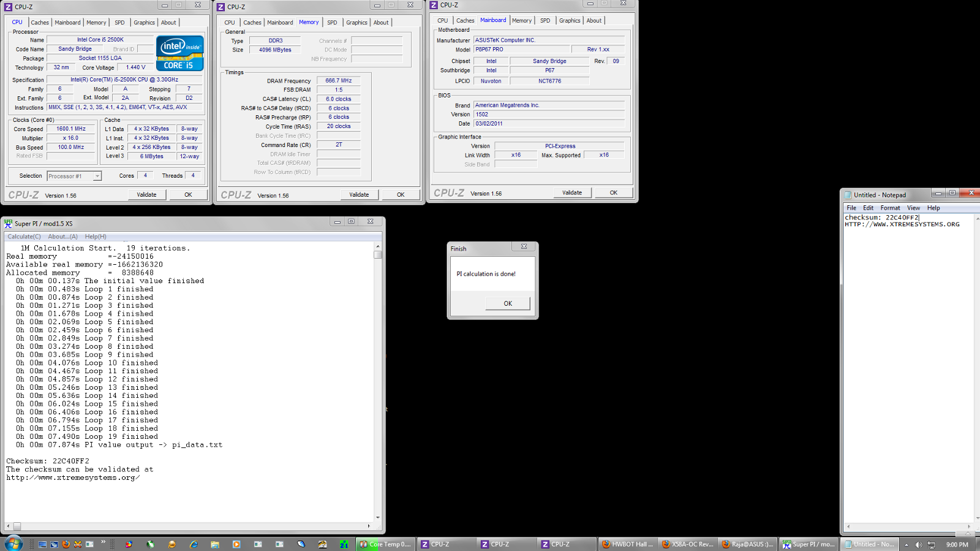This screenshot has width=980, height=551.
Task: Close the Finish dialog
Action: point(524,246)
